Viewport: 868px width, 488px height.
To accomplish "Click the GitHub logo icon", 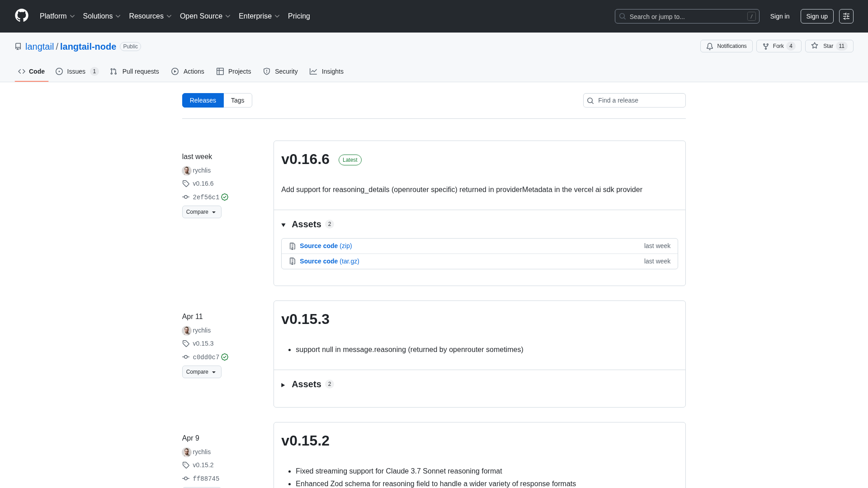I will [21, 16].
